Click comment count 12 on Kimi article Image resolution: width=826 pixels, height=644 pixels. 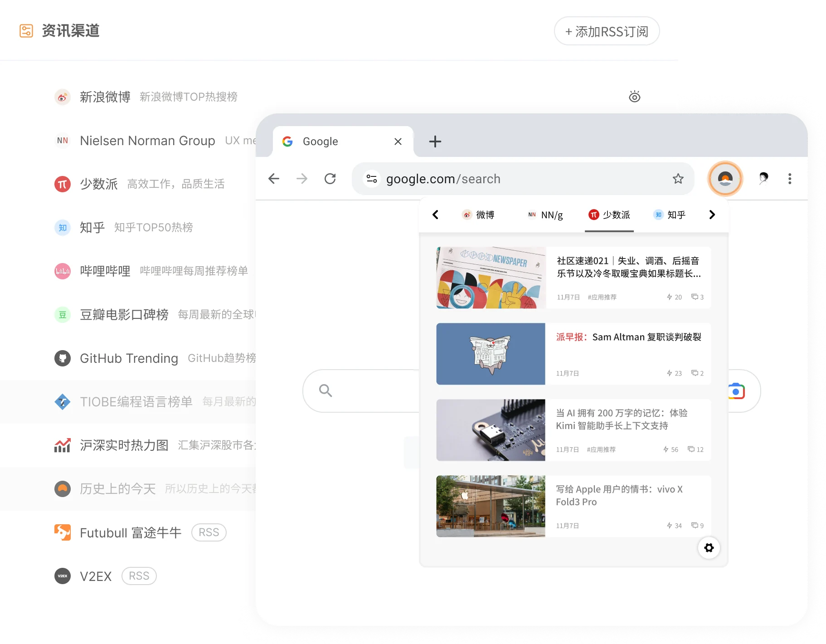(x=696, y=449)
